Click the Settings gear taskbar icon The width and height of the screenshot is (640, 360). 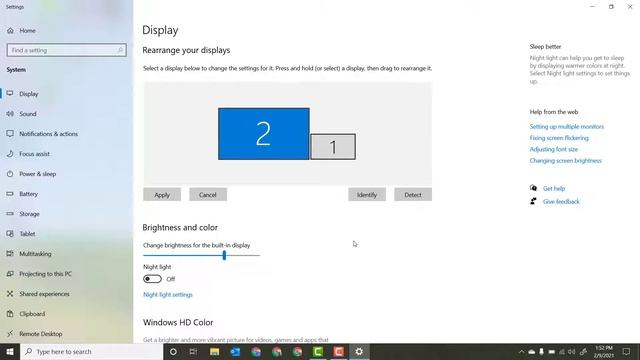pyautogui.click(x=359, y=351)
